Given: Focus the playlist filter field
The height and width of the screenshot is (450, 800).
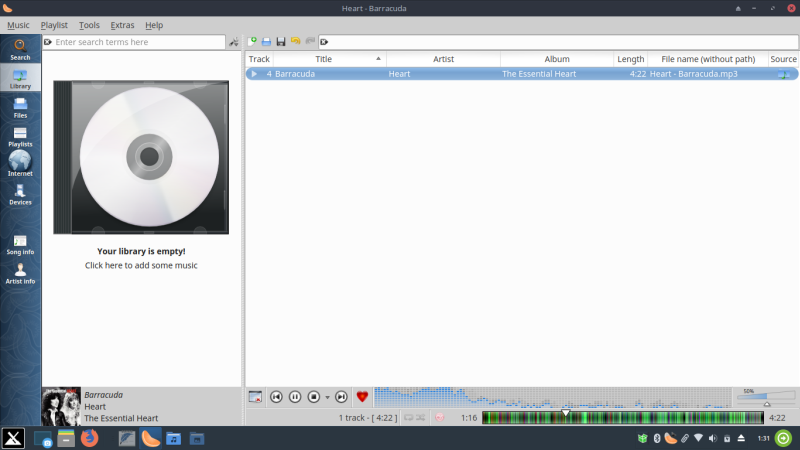Looking at the screenshot, I should click(559, 42).
